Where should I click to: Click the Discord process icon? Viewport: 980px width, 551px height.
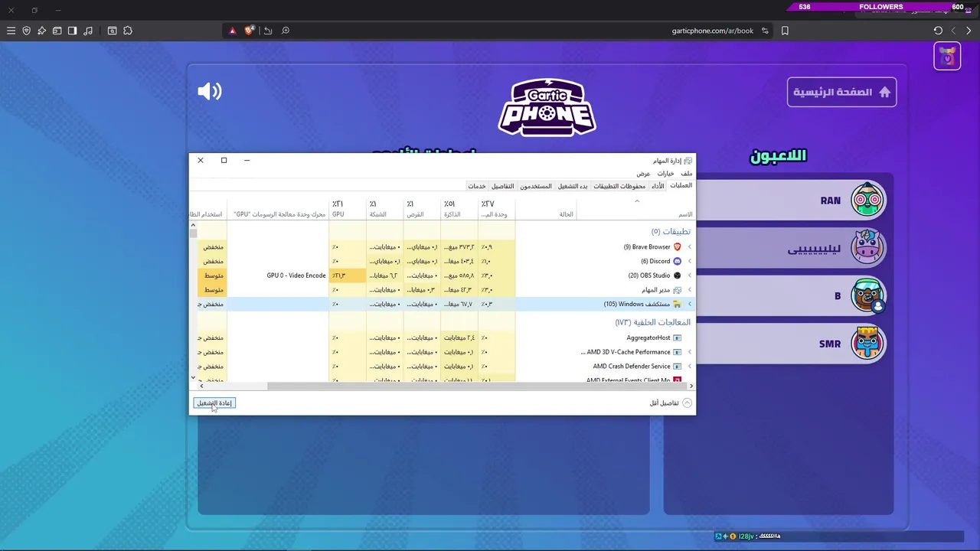(x=677, y=261)
